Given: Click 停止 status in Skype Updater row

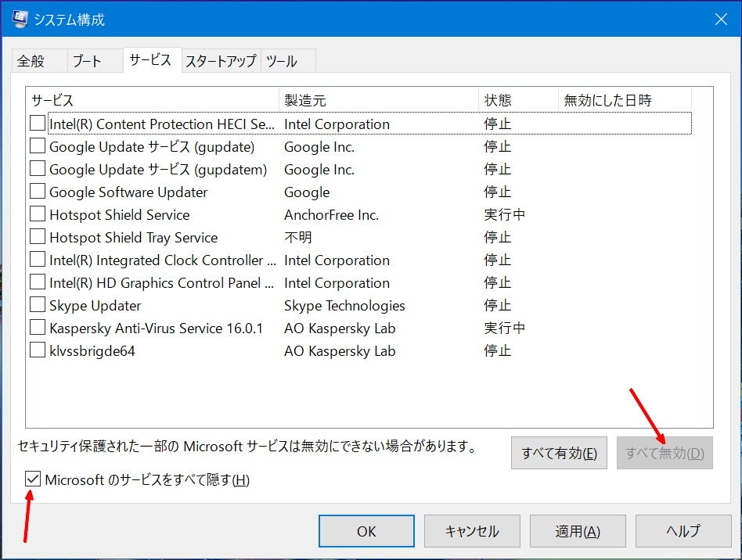Looking at the screenshot, I should tap(497, 305).
